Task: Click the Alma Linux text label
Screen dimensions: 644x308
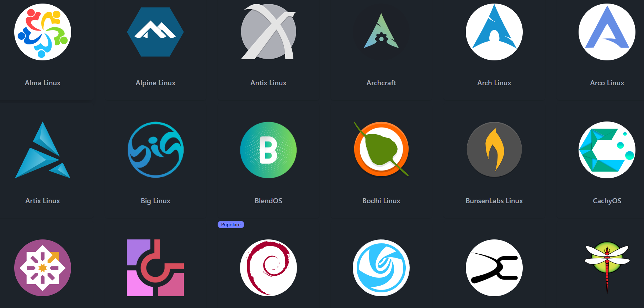Action: pyautogui.click(x=43, y=83)
